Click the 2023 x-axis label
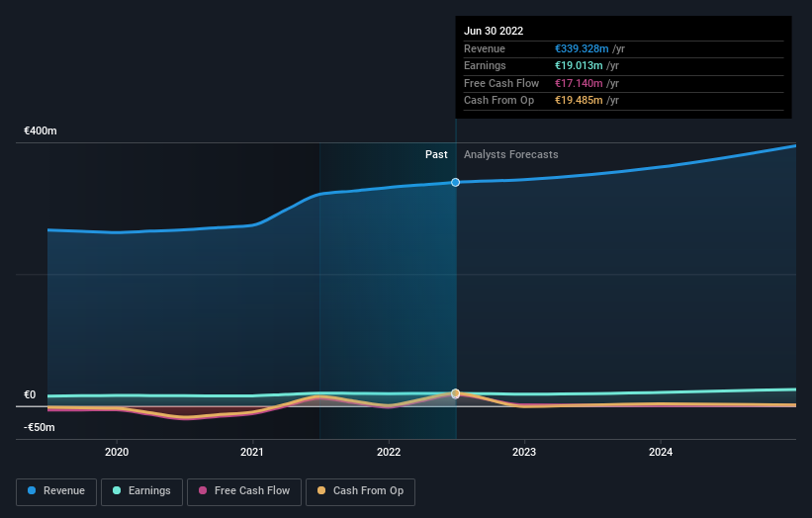Image resolution: width=812 pixels, height=518 pixels. click(x=524, y=452)
